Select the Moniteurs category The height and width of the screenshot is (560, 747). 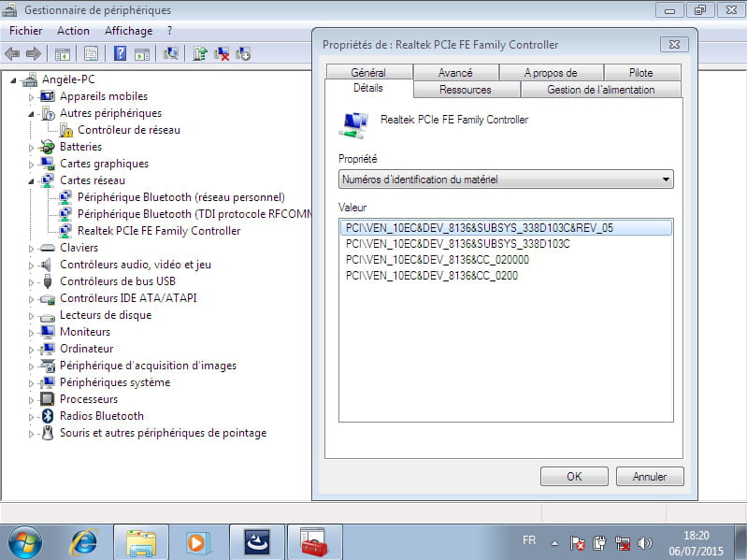coord(85,332)
